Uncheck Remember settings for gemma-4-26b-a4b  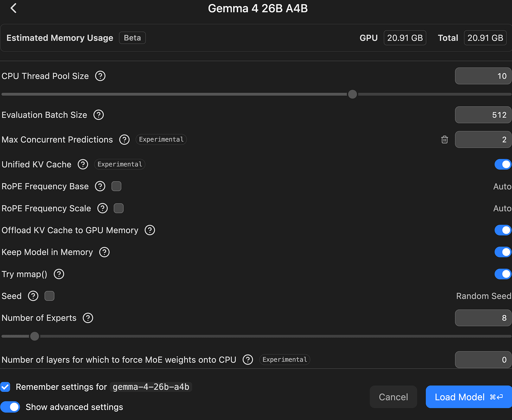click(5, 387)
